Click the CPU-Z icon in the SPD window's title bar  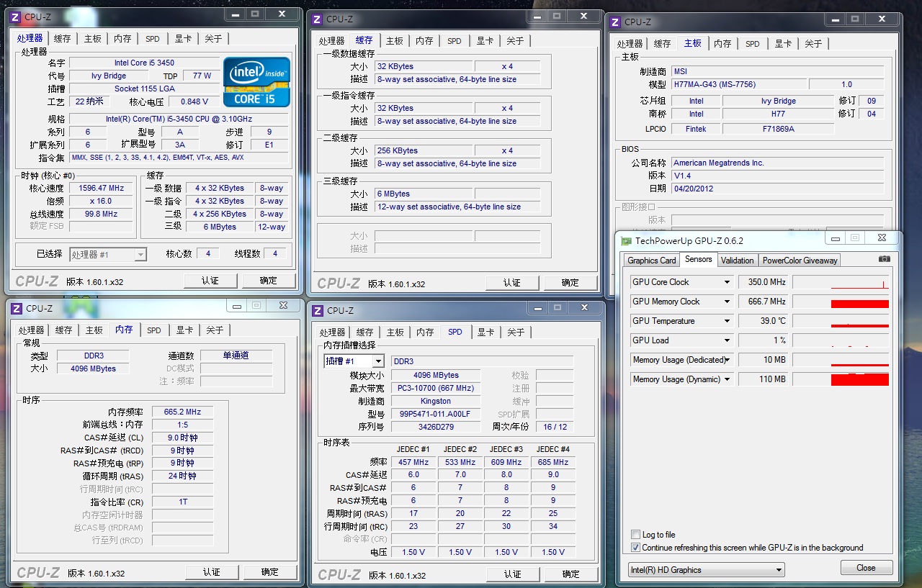318,311
